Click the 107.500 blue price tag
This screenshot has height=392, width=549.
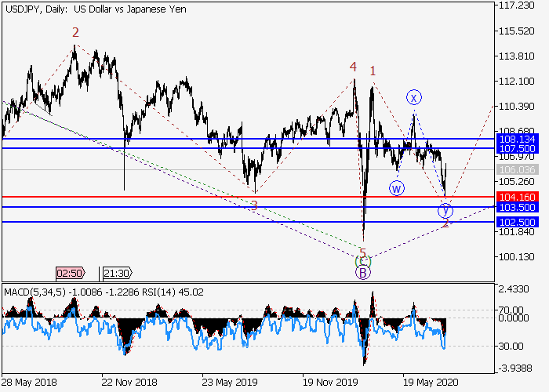516,148
